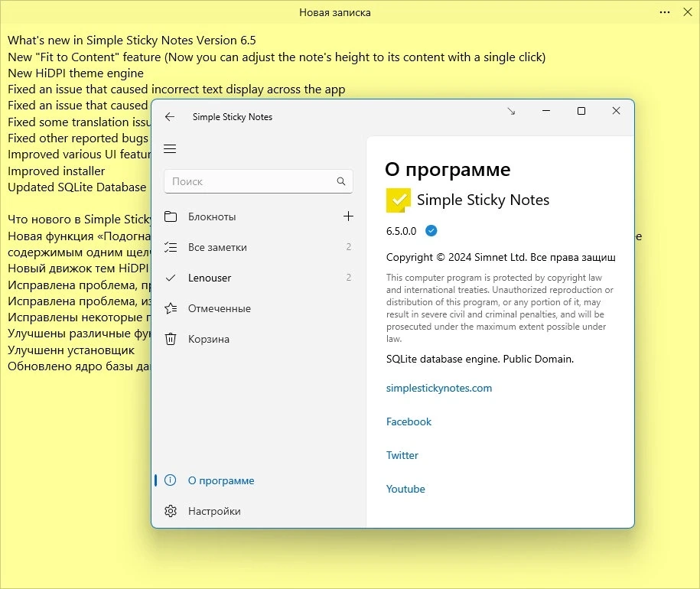Click the Copyright © 2024 Simnet Ltd. line
Screen dimensions: 700x589
(x=501, y=258)
